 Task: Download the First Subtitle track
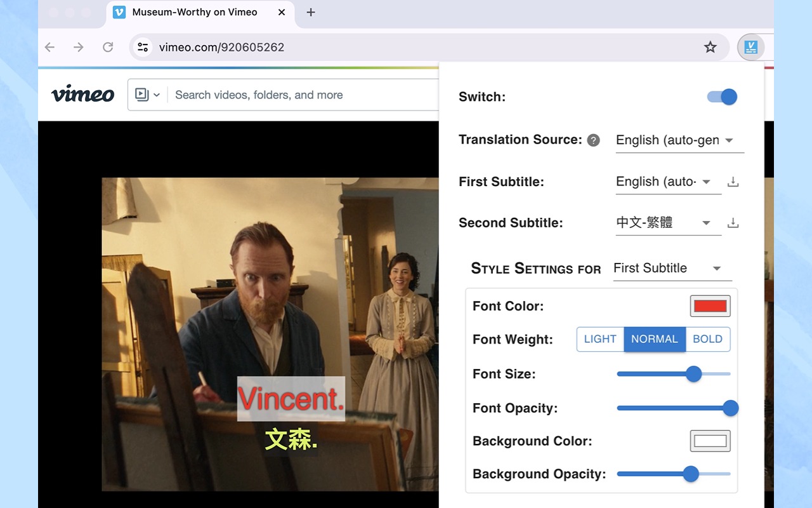[x=733, y=182]
